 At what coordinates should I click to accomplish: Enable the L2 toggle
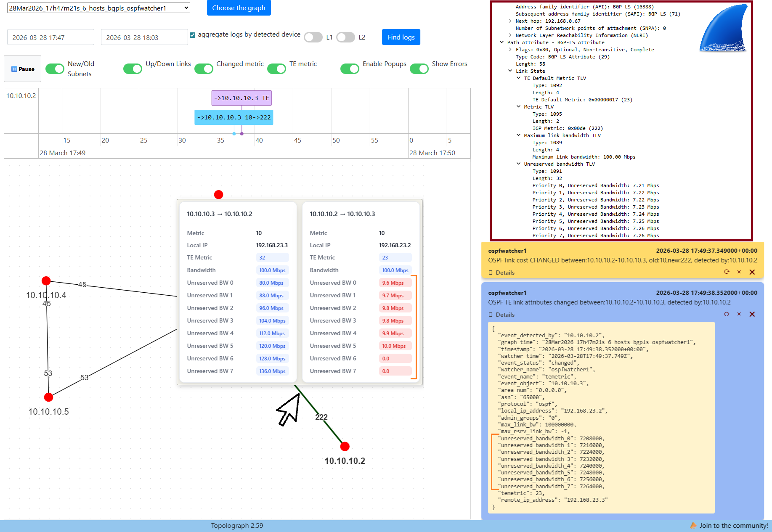345,37
